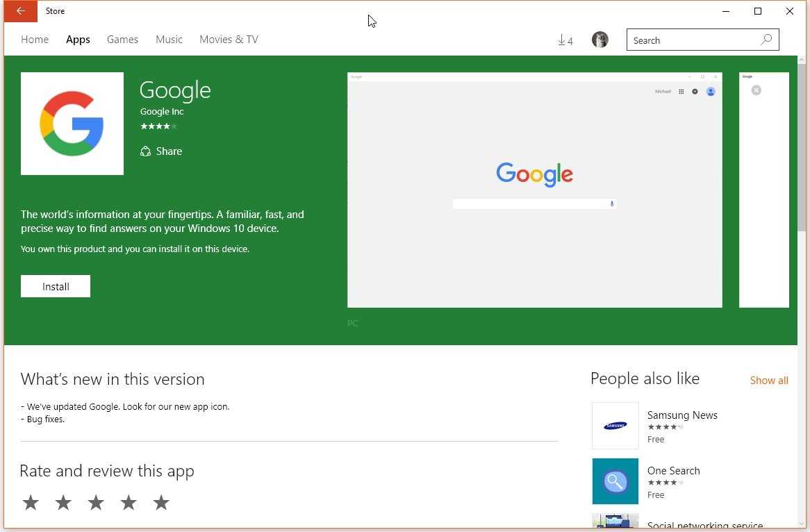The height and width of the screenshot is (532, 810).
Task: Open the Music tab
Action: (169, 40)
